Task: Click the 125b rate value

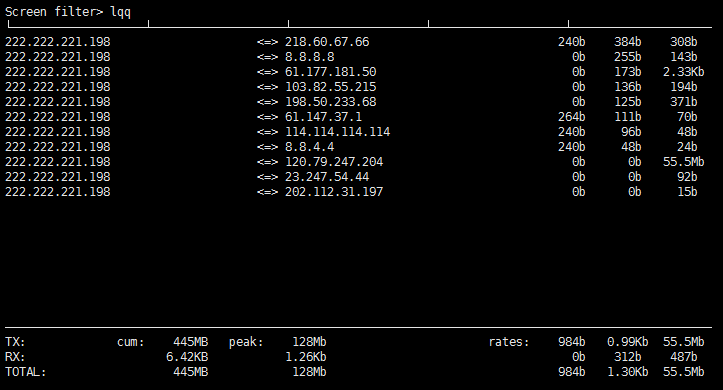Action: coord(628,102)
